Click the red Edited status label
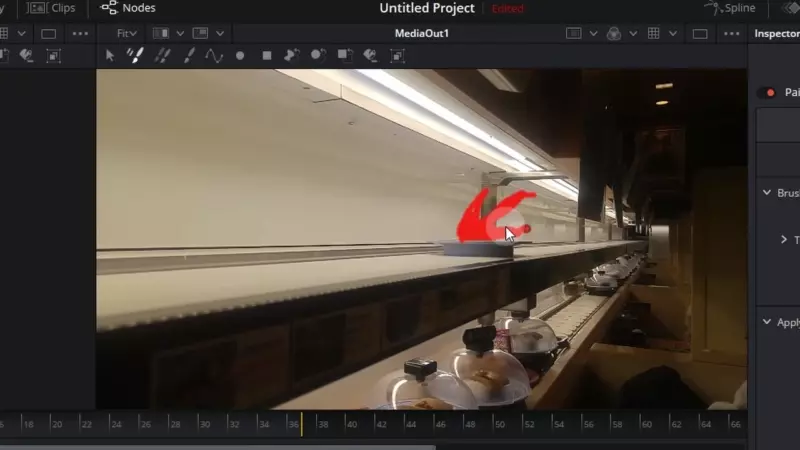 tap(508, 9)
